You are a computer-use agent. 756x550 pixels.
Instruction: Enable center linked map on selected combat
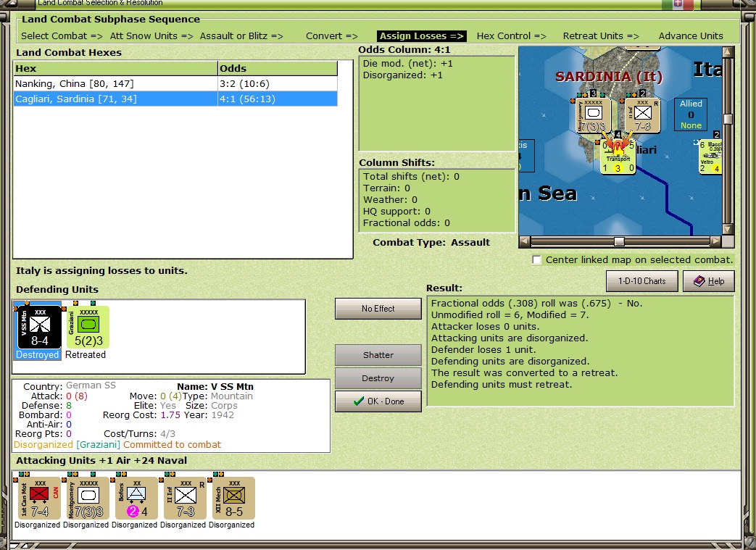click(x=536, y=260)
